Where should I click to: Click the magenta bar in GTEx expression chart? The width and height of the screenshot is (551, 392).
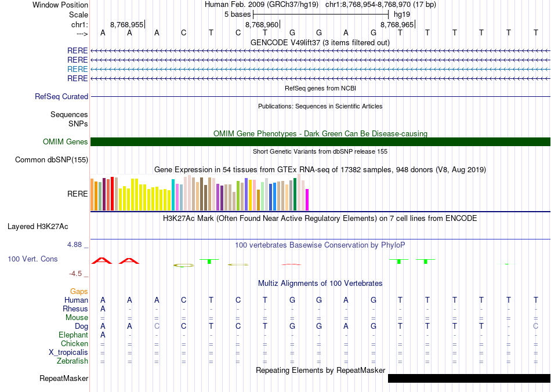[x=307, y=200]
